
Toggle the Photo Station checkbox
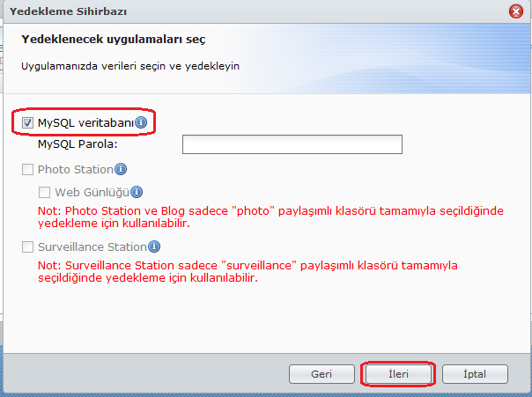click(x=28, y=169)
